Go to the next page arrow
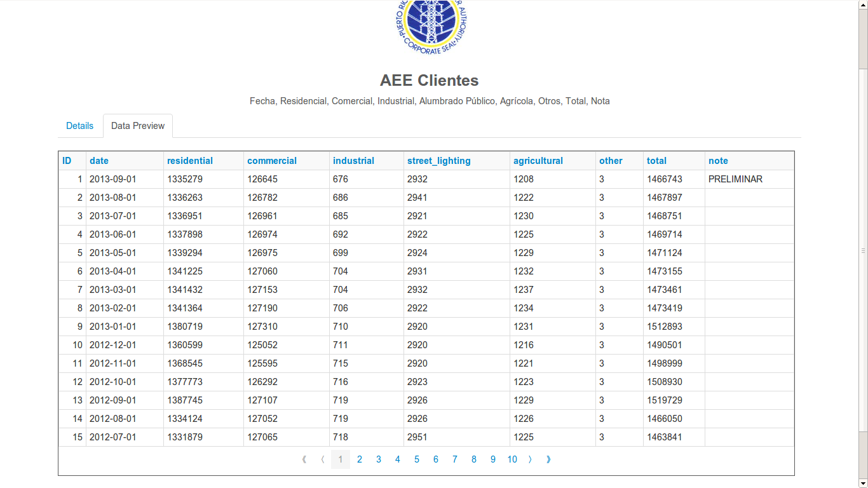 (x=530, y=459)
